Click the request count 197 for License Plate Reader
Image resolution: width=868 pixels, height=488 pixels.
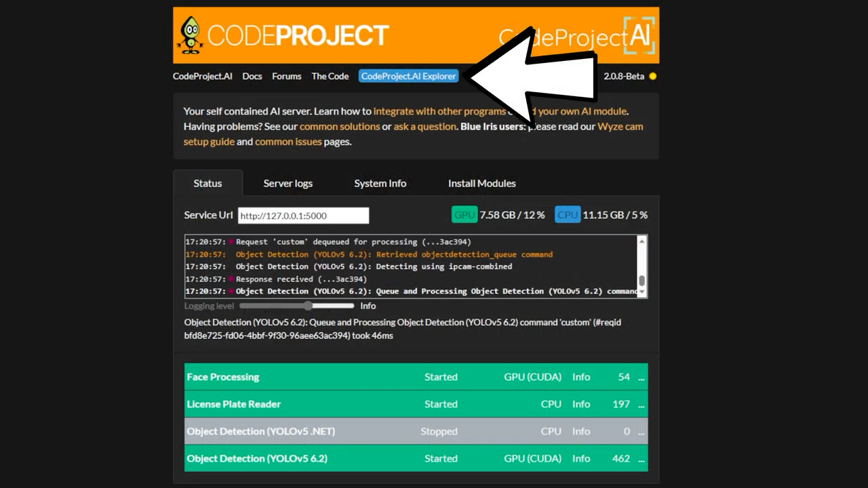(621, 404)
